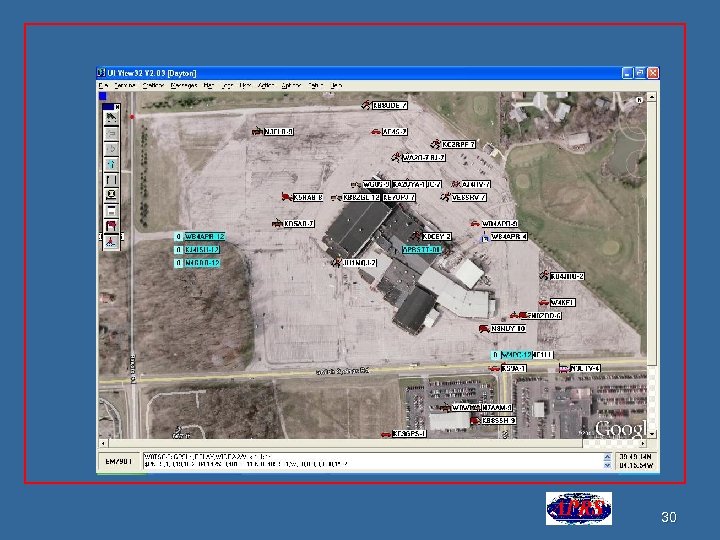Select the lowest of three cyan left labels
The image size is (720, 540).
[x=202, y=263]
